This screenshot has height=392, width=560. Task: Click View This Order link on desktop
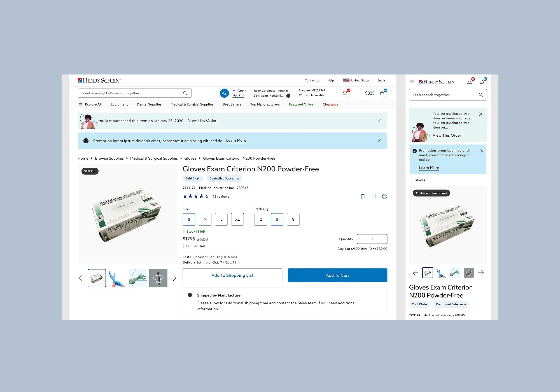[202, 121]
